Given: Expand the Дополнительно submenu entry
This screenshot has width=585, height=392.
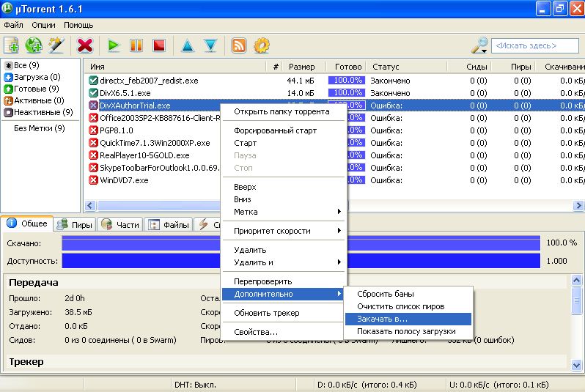Looking at the screenshot, I should pos(284,294).
